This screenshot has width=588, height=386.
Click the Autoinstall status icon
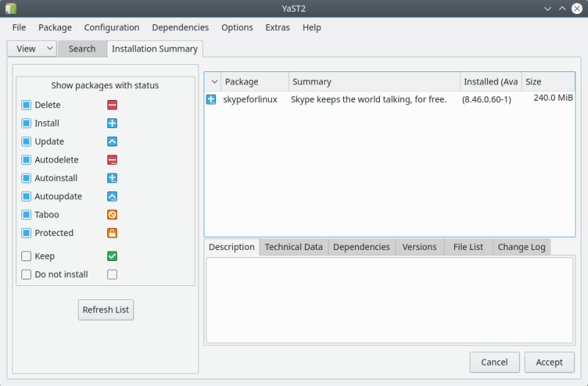112,178
